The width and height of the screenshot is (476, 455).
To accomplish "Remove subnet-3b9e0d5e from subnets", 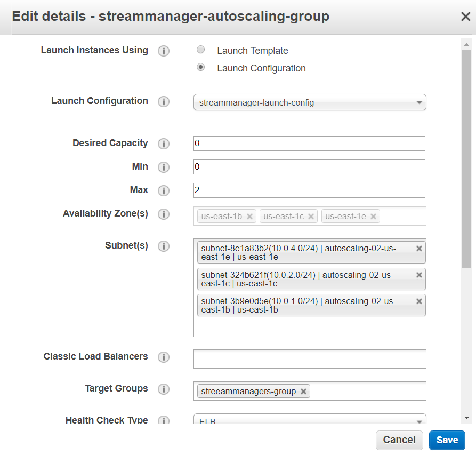I will pyautogui.click(x=419, y=301).
